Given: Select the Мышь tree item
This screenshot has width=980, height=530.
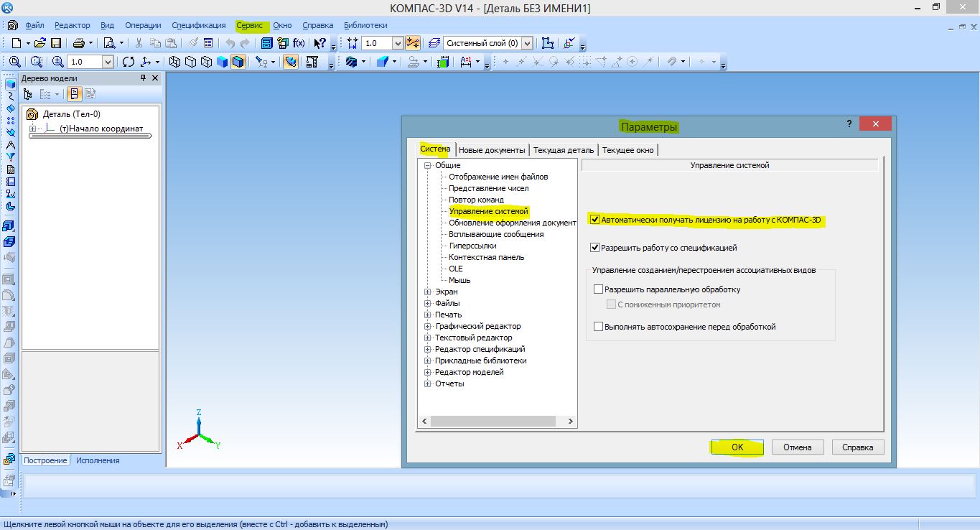Looking at the screenshot, I should pyautogui.click(x=459, y=280).
